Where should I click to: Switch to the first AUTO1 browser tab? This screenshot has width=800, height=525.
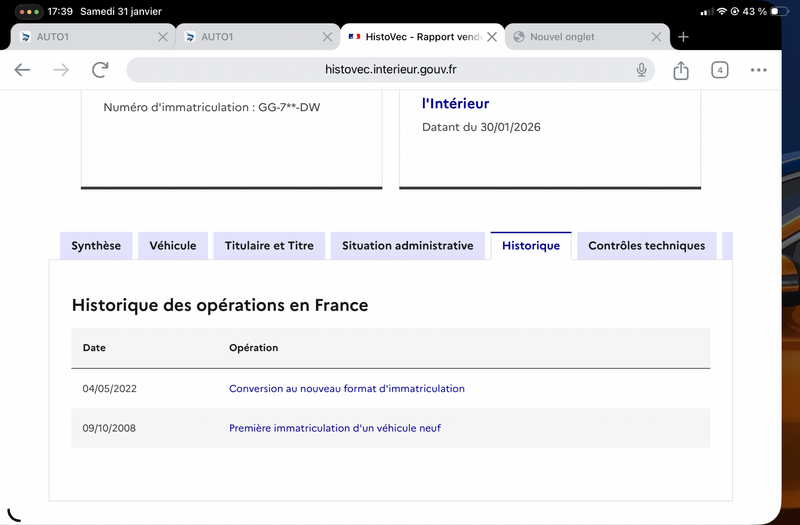click(85, 37)
